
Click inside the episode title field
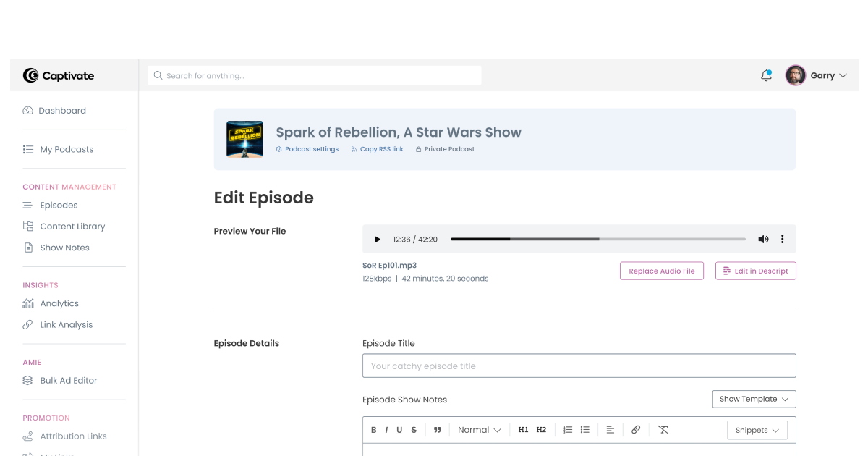point(579,366)
